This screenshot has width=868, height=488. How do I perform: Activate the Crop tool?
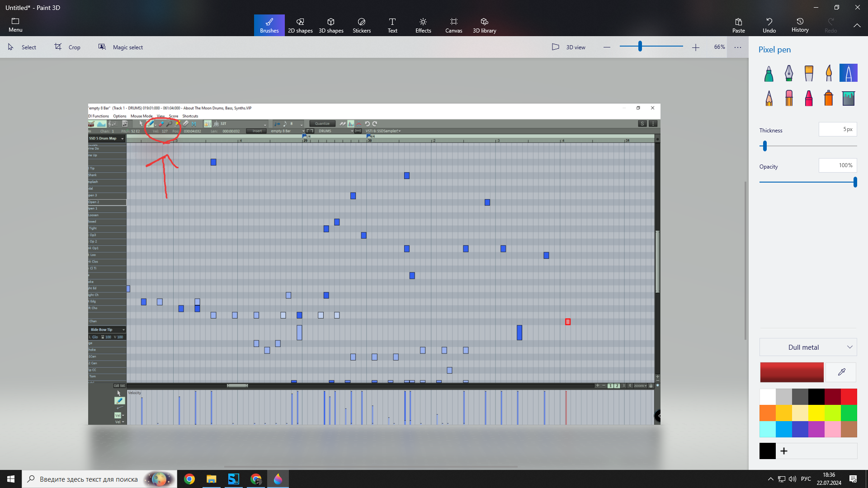[x=67, y=47]
